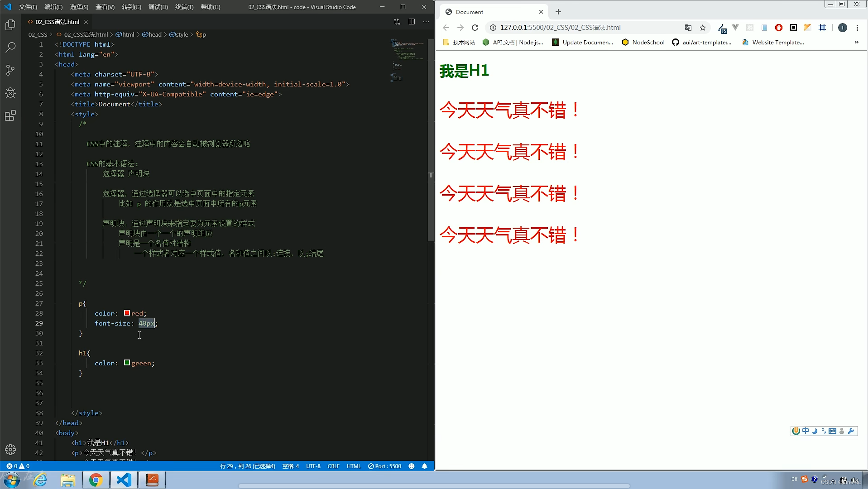The height and width of the screenshot is (489, 868).
Task: Click the translate page icon in address bar
Action: coord(688,28)
